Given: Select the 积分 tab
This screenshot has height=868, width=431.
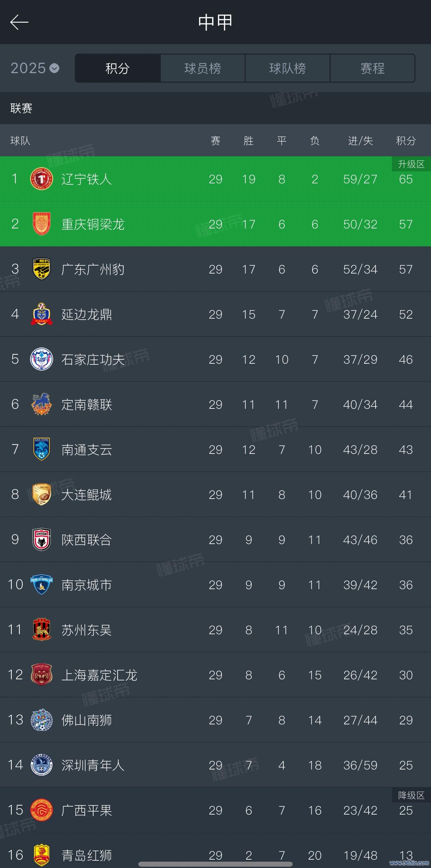Looking at the screenshot, I should click(118, 68).
